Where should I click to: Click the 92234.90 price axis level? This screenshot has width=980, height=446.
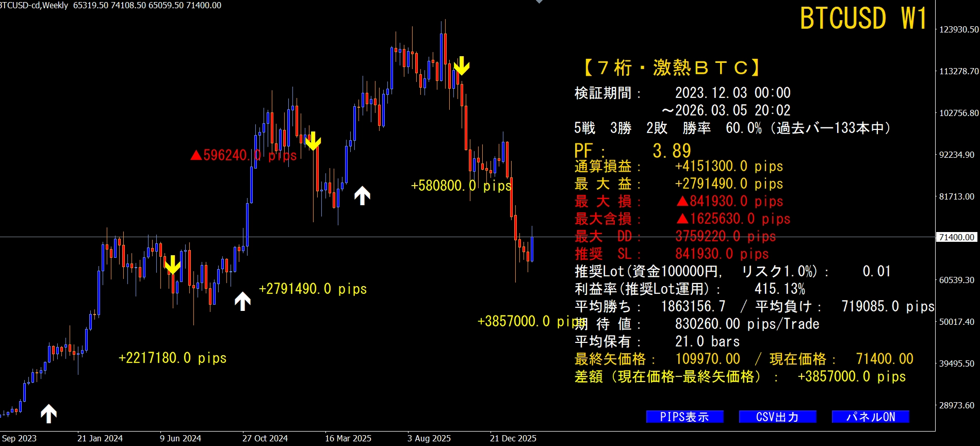(x=957, y=155)
